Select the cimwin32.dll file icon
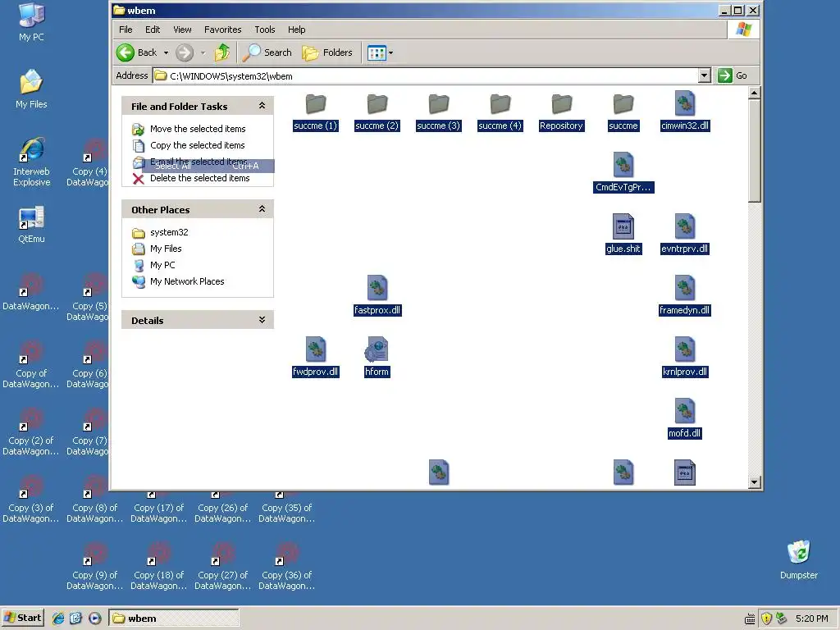 point(685,103)
